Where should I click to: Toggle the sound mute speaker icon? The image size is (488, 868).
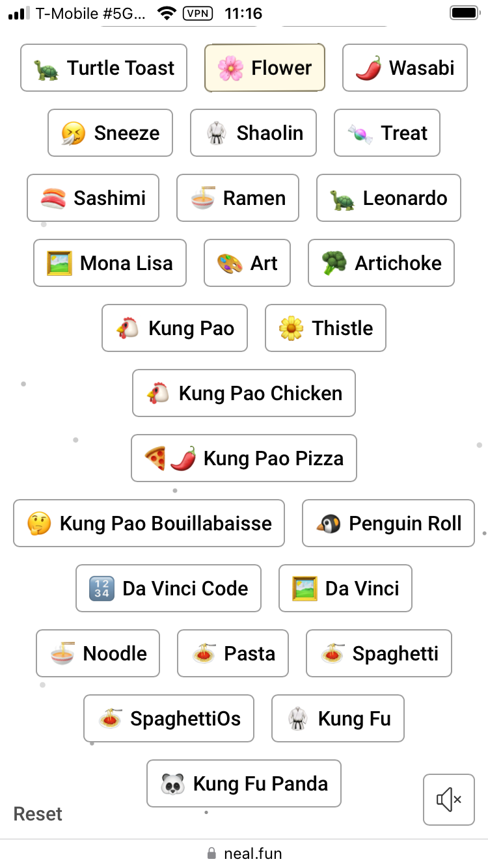pyautogui.click(x=448, y=799)
